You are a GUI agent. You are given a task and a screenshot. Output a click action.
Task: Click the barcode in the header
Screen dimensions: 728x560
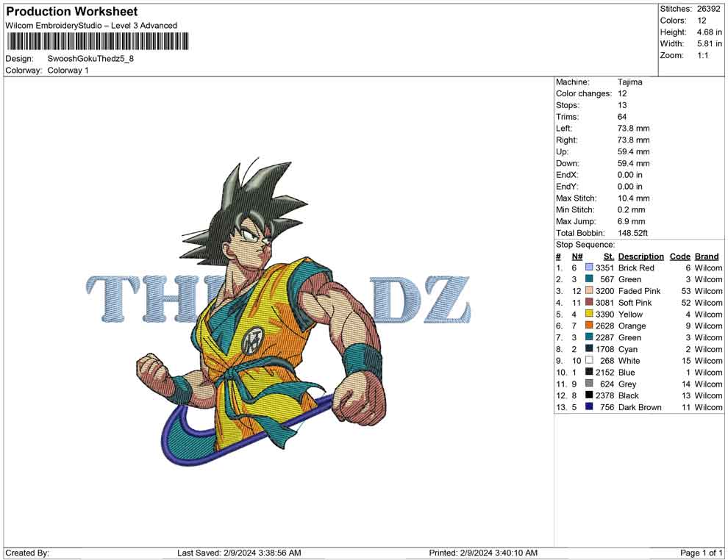pos(99,41)
